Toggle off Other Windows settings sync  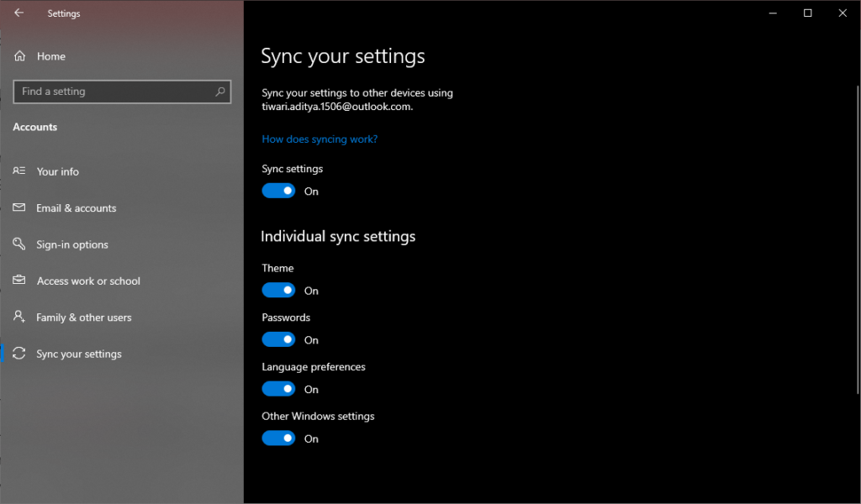[x=278, y=438]
